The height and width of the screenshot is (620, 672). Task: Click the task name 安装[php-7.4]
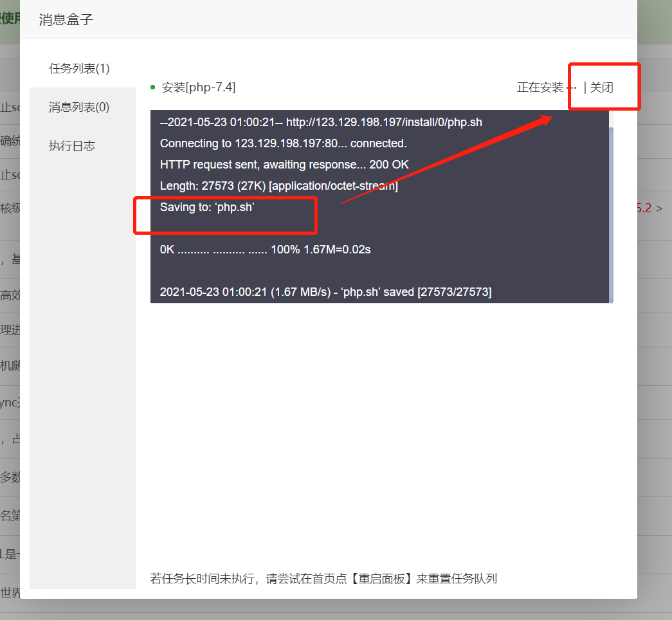tap(199, 87)
